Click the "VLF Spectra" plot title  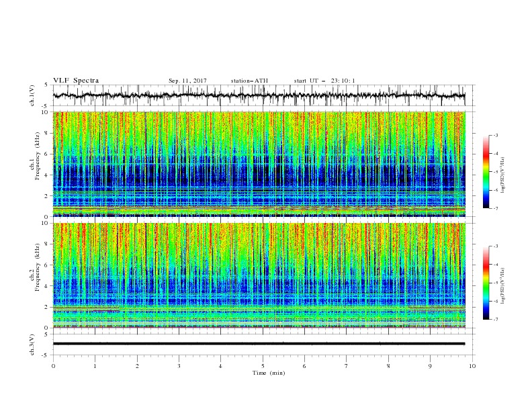tap(76, 81)
